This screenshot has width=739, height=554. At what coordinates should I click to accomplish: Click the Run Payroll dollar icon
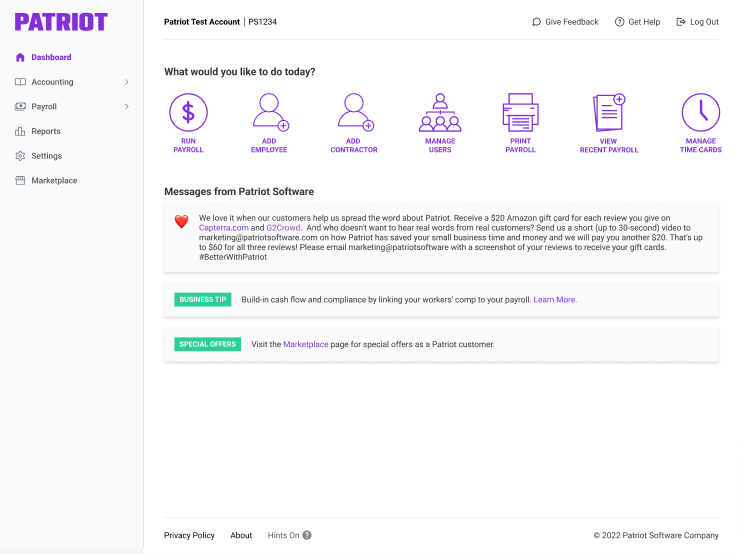188,112
